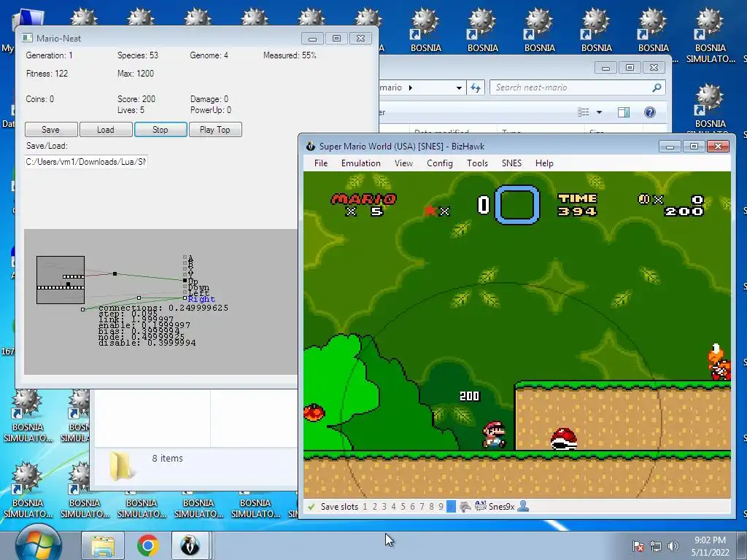
Task: Click the 'Generation: 1' label in Mario-Neat
Action: pos(50,55)
